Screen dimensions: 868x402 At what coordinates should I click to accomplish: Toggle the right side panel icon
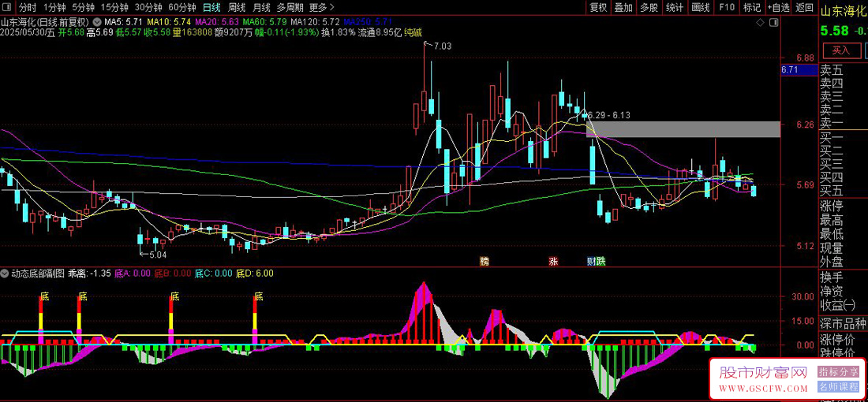tap(773, 23)
